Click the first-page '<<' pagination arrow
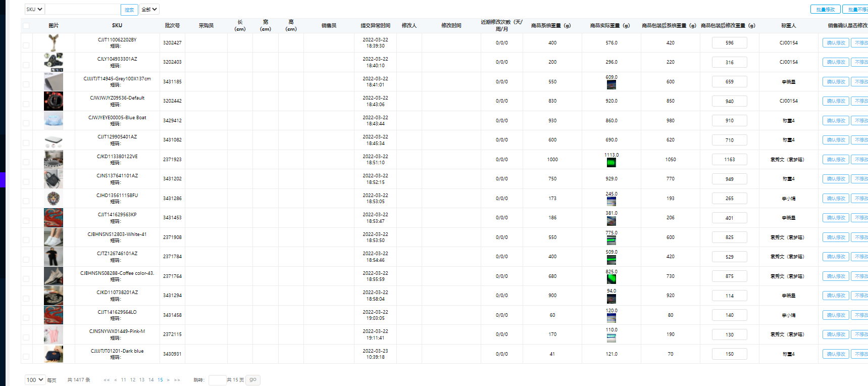The image size is (868, 386). tap(107, 380)
